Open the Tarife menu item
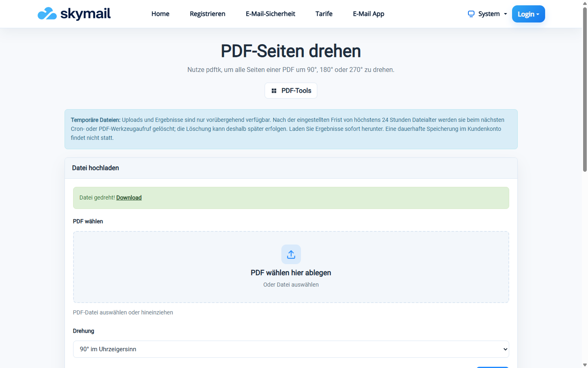The image size is (588, 368). 324,14
